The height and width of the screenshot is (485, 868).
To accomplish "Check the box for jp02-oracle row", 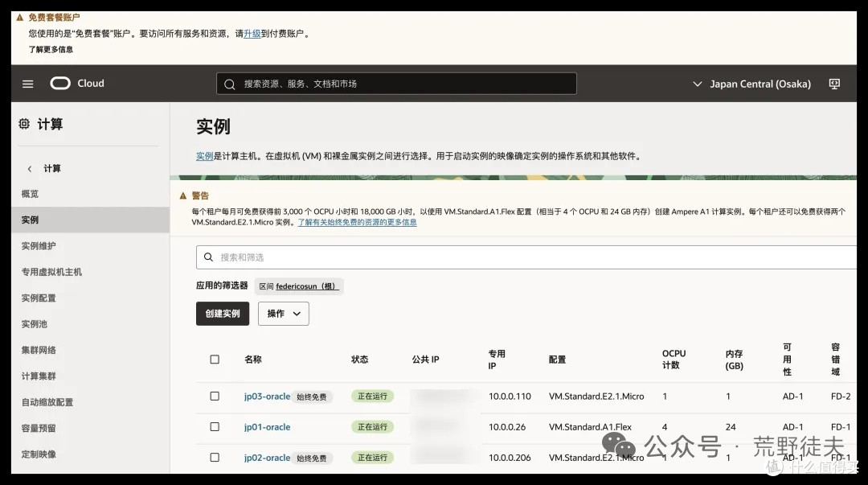I will click(x=215, y=458).
